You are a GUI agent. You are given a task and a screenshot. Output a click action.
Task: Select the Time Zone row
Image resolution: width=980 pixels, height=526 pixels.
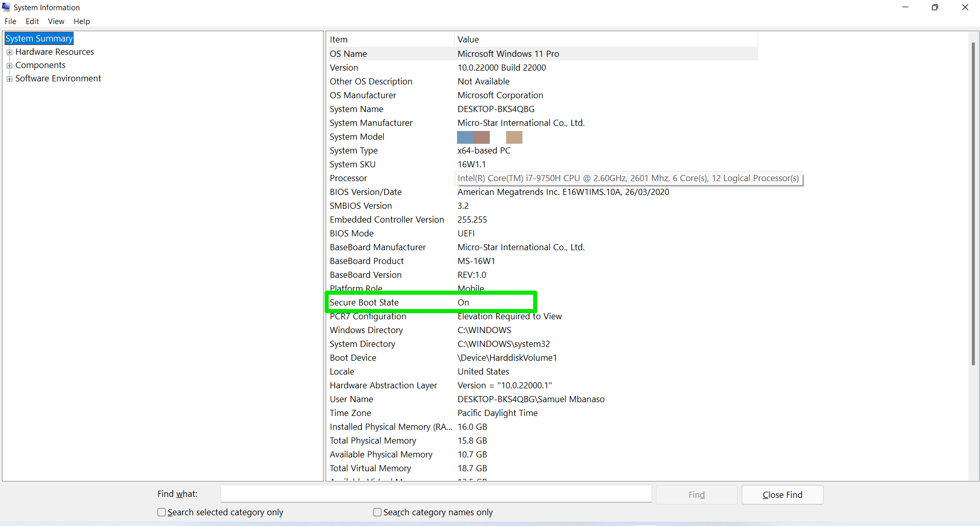(542, 413)
